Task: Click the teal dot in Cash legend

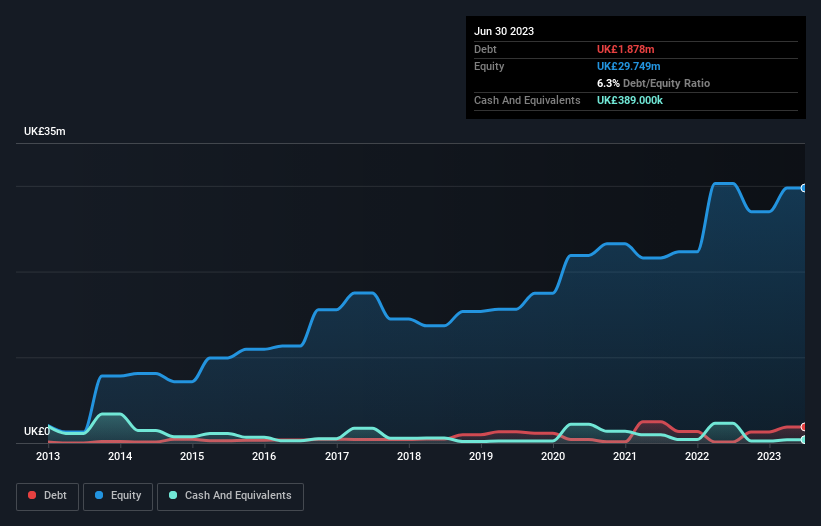Action: tap(173, 495)
